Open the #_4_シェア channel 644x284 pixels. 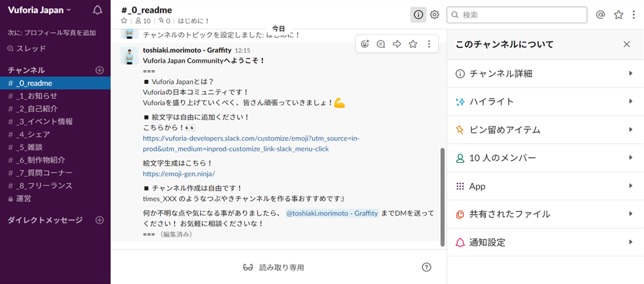[x=55, y=134]
